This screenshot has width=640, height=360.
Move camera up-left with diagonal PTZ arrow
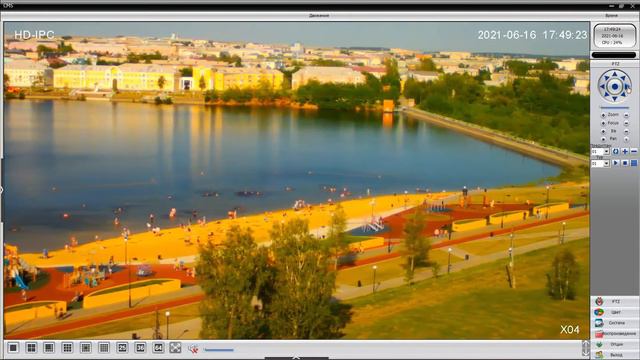606,78
